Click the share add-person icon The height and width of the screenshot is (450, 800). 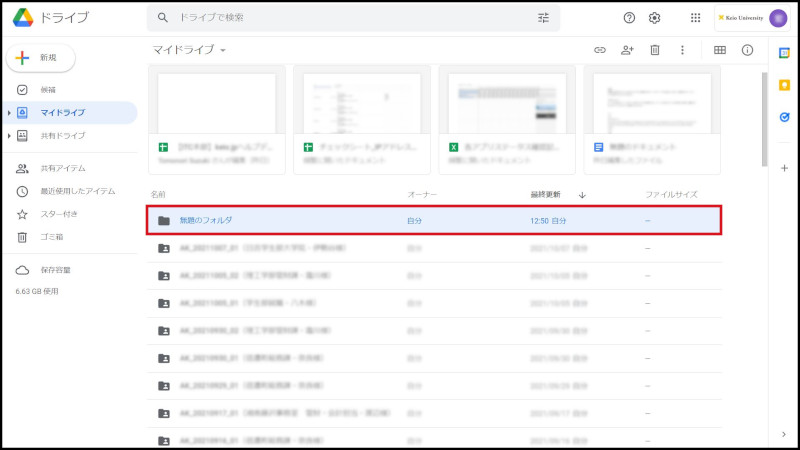coord(627,50)
